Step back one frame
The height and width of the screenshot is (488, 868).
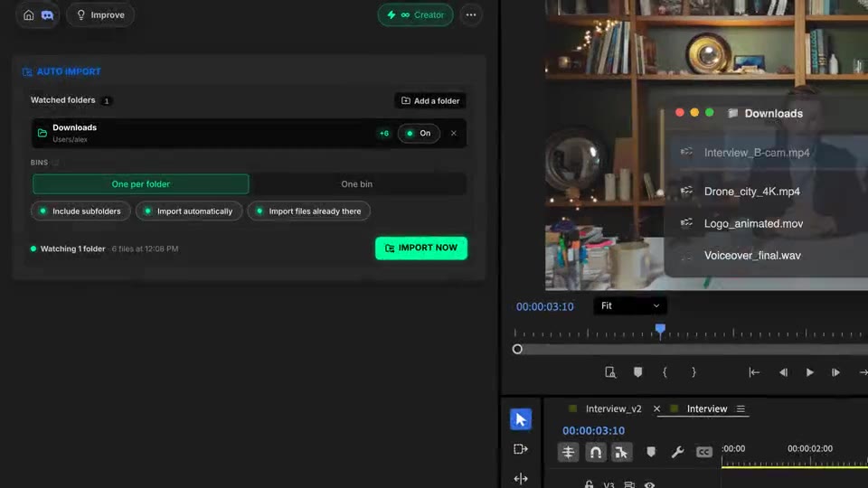click(x=783, y=372)
